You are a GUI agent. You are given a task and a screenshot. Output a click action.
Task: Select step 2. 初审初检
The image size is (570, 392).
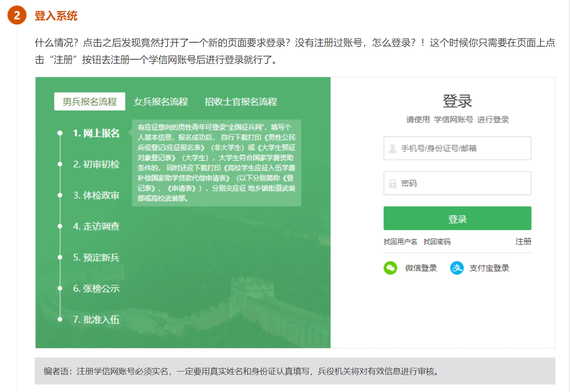tap(96, 164)
